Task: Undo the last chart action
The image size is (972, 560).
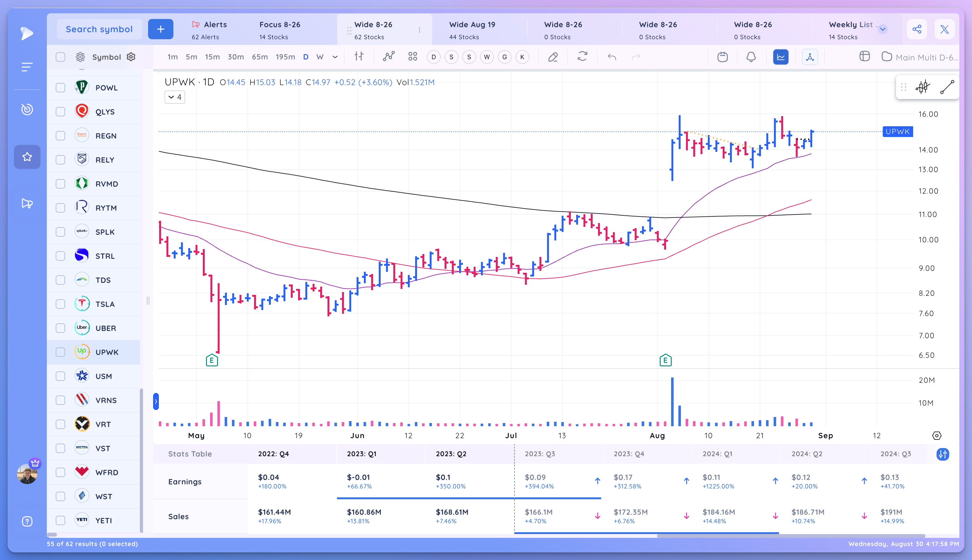Action: (x=612, y=57)
